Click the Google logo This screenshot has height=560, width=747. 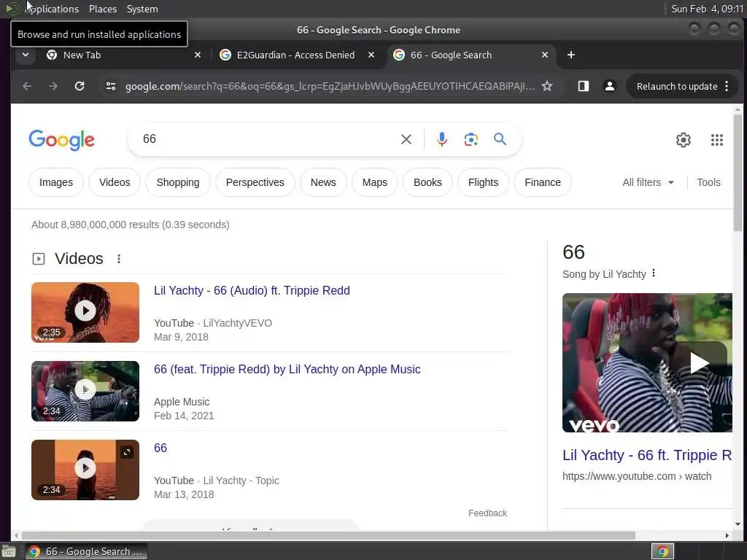[61, 140]
